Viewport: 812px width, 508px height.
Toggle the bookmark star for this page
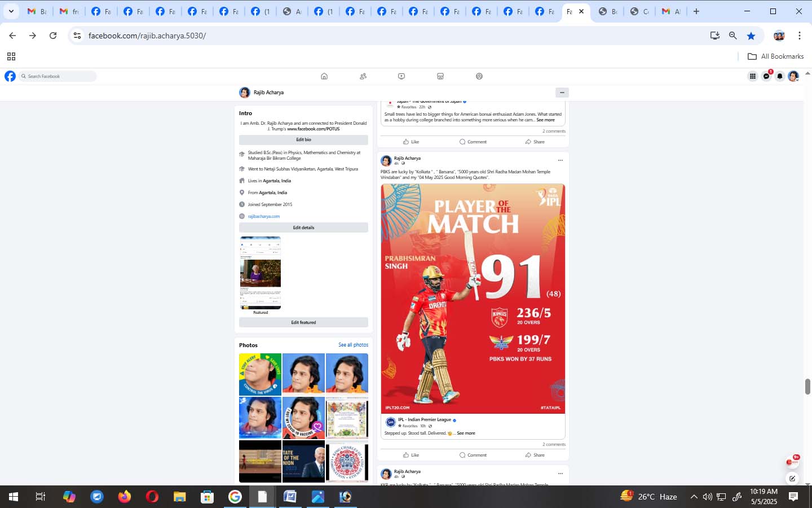click(751, 36)
